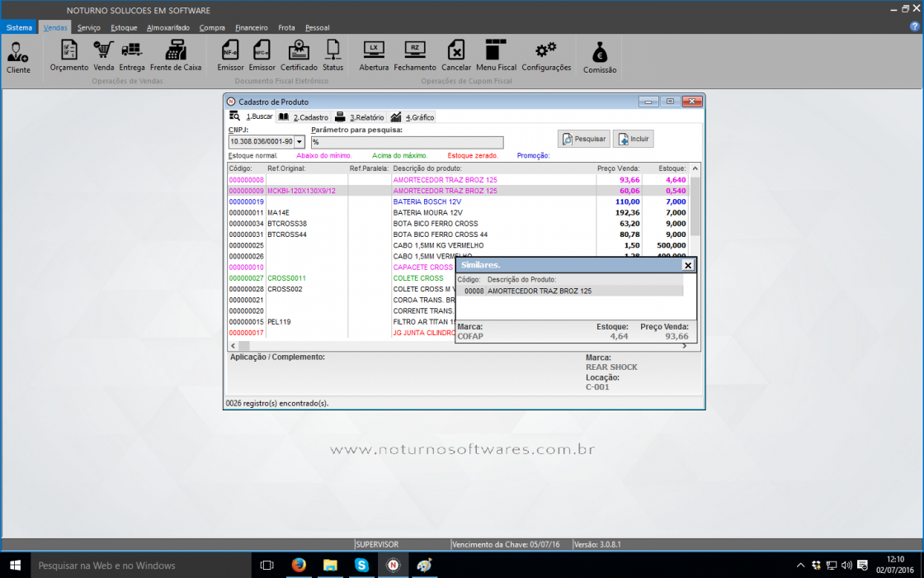The image size is (924, 578).
Task: Expand the CNPJ dropdown
Action: click(x=299, y=141)
